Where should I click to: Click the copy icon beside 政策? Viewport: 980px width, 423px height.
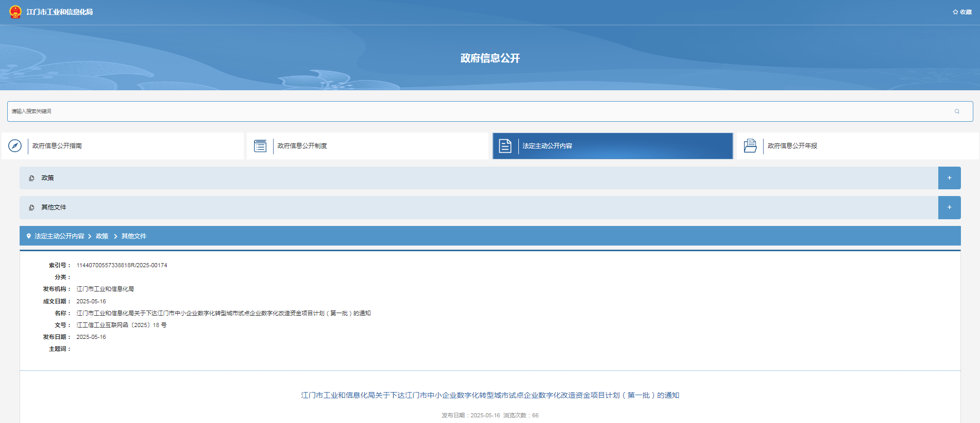pyautogui.click(x=31, y=178)
